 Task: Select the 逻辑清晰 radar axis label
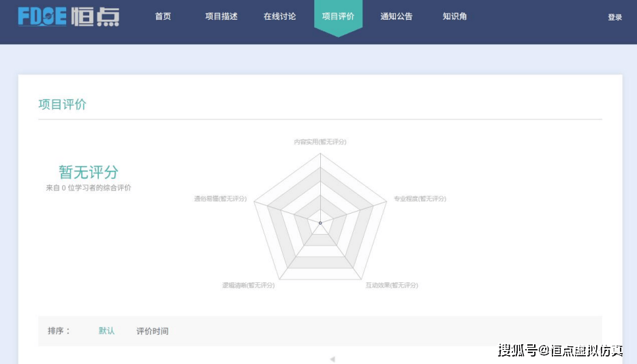248,285
